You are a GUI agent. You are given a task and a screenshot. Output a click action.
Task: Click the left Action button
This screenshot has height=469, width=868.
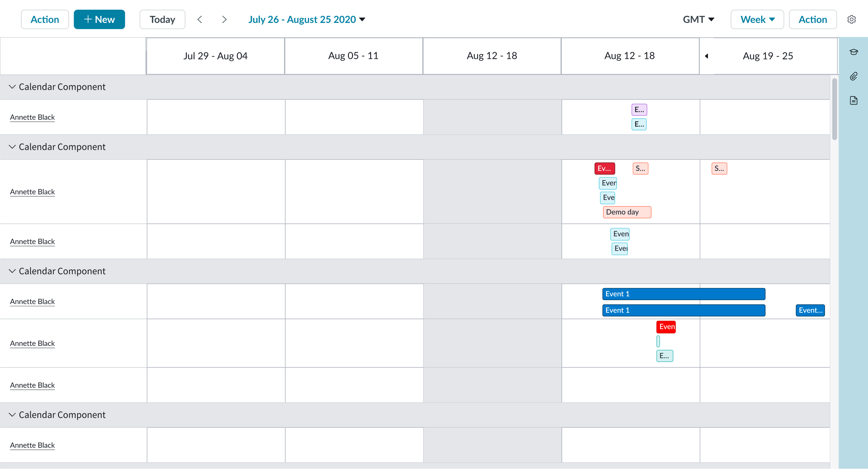45,19
